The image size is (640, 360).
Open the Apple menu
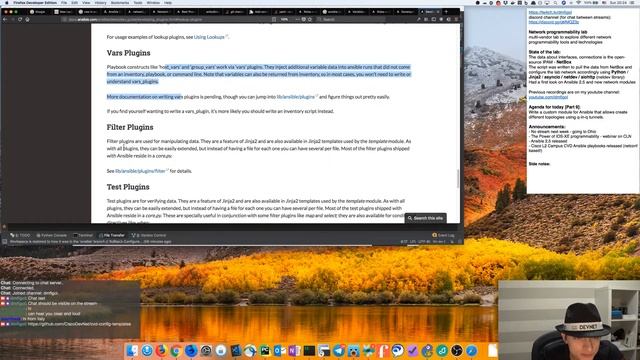point(6,2)
